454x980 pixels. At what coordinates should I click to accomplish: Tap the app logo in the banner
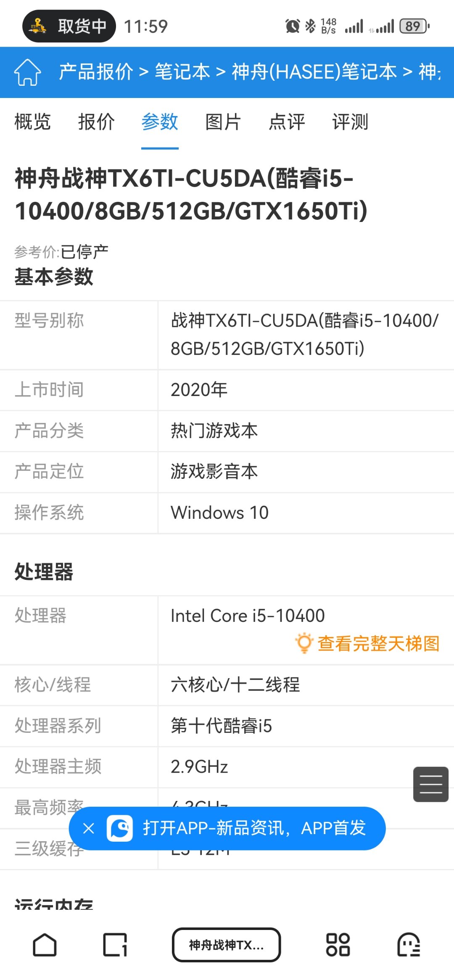[x=120, y=828]
